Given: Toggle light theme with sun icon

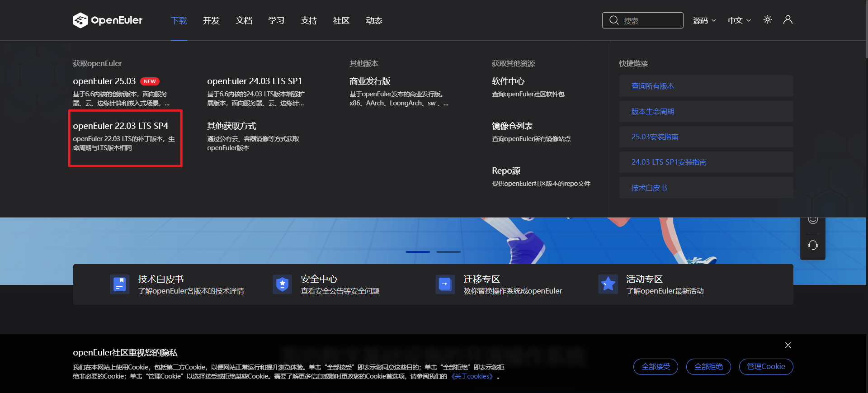Looking at the screenshot, I should [768, 20].
